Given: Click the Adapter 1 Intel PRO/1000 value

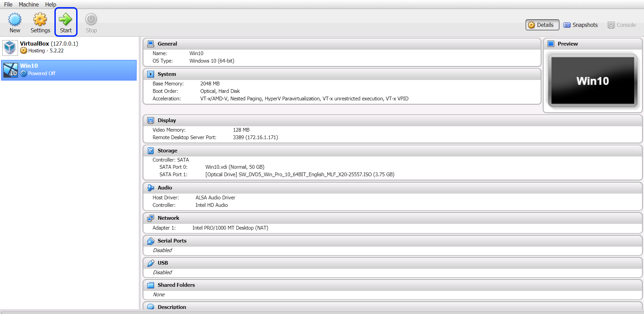Looking at the screenshot, I should 230,228.
